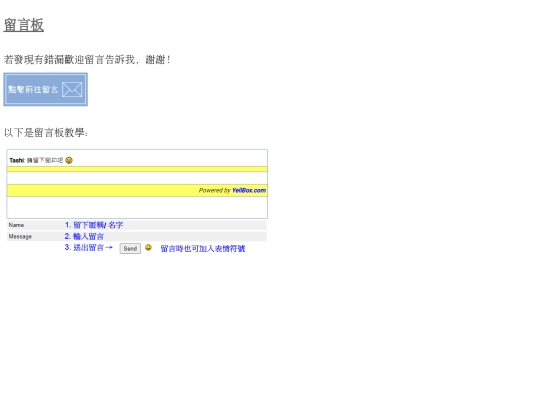Open the YellBox.com link
Viewport: 540px width, 405px height.
click(249, 190)
